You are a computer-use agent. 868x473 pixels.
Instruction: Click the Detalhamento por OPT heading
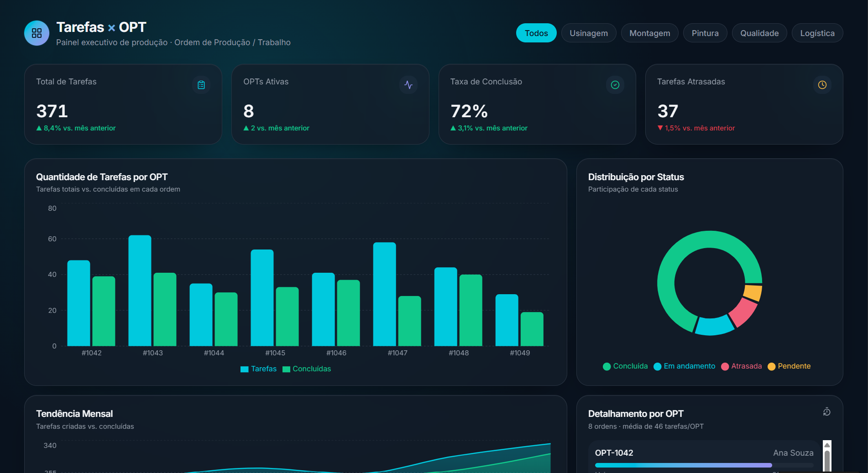(636, 414)
